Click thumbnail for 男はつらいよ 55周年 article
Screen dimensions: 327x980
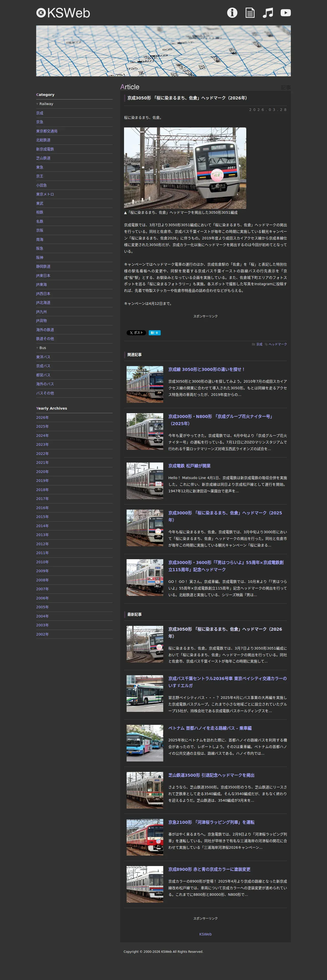145,578
